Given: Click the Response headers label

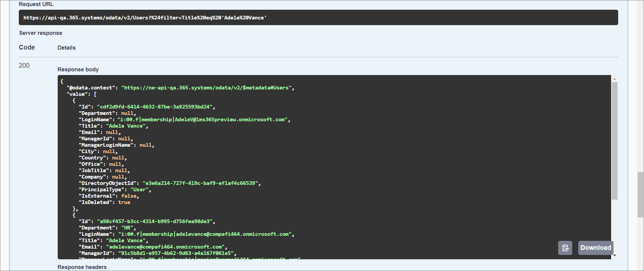Looking at the screenshot, I should click(82, 267).
